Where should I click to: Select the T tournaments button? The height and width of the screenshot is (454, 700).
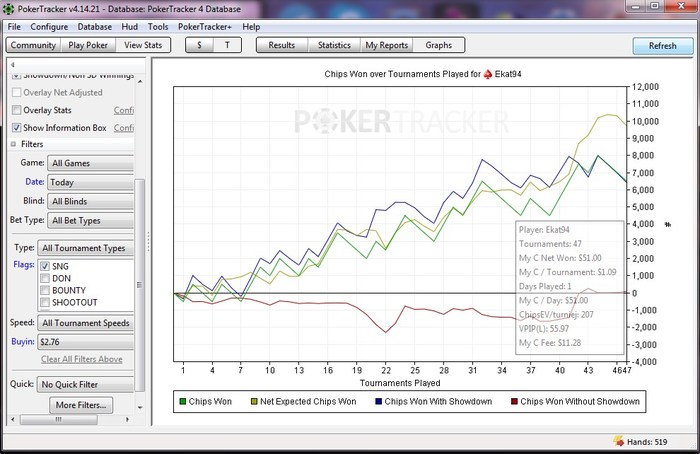click(227, 45)
